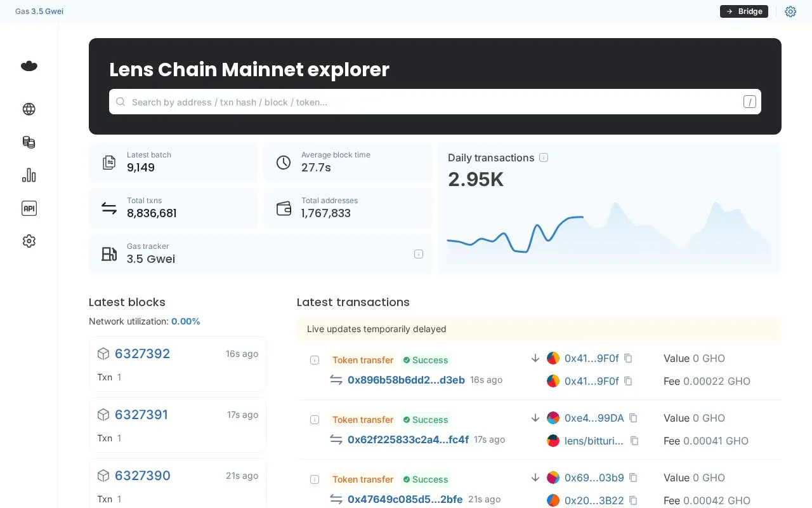Open the Tokens coins icon in sidebar

click(x=29, y=142)
